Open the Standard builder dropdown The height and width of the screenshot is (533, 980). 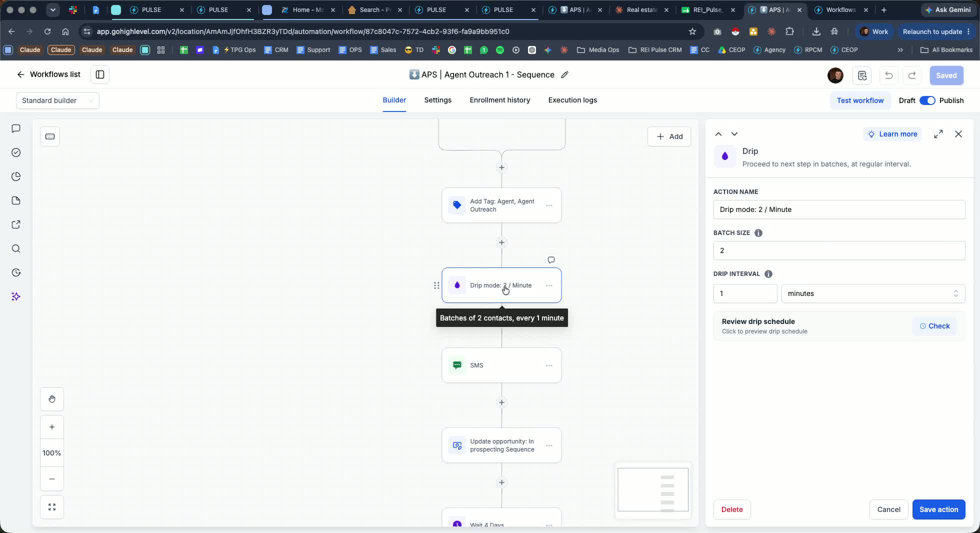coord(57,100)
